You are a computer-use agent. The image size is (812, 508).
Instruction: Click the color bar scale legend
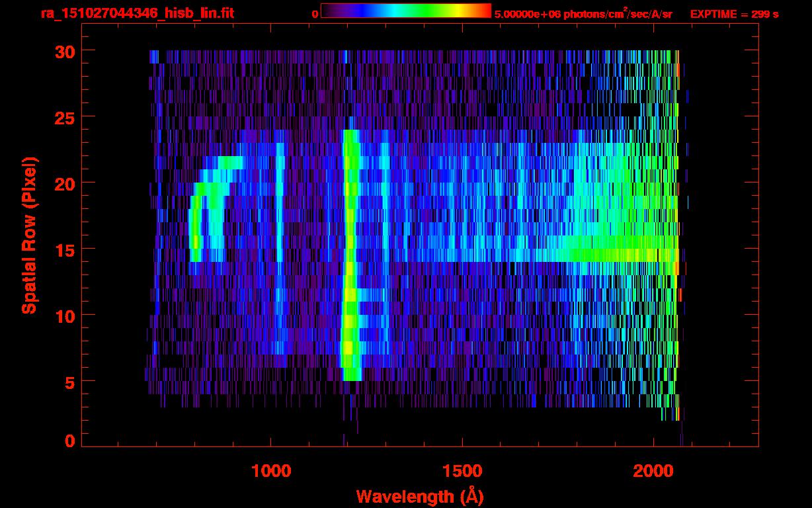(406, 11)
